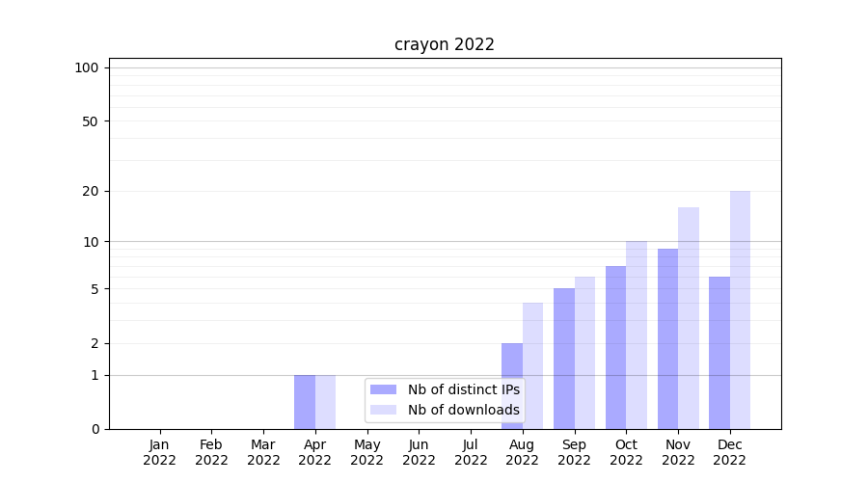
Task: Click the Oct 2022 downloads bar
Action: coord(637,335)
